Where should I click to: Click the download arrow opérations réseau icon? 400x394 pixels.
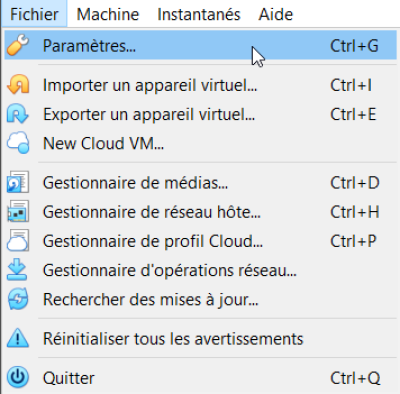coord(17,269)
